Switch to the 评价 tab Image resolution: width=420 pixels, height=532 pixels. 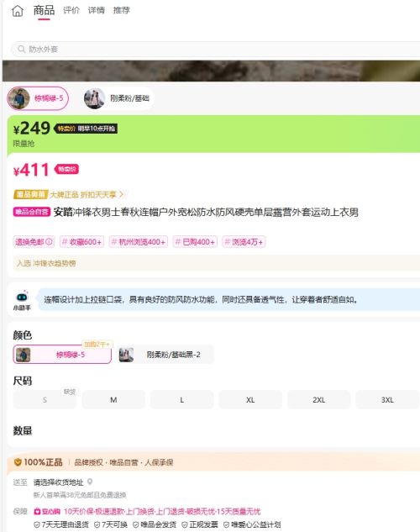[71, 10]
